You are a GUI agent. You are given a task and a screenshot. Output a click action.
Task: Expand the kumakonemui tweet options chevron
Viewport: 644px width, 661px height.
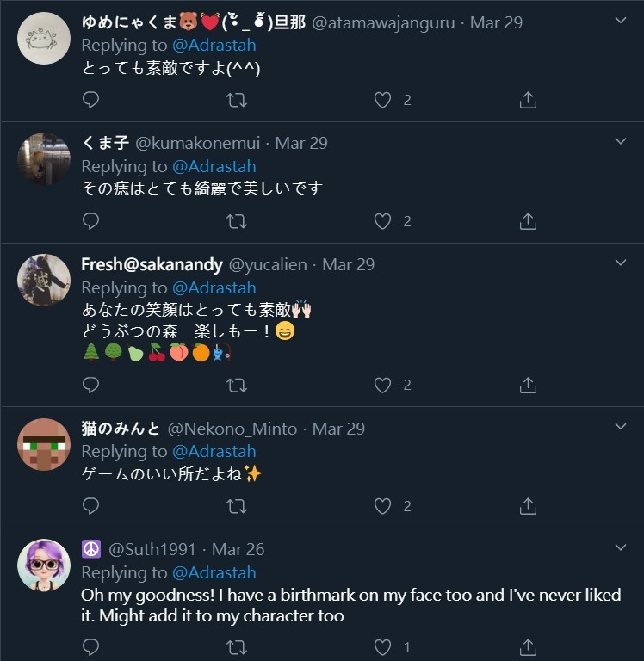pos(620,140)
